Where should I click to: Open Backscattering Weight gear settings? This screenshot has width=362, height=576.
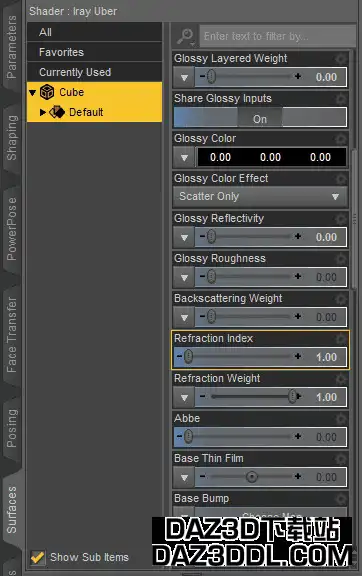tap(341, 299)
